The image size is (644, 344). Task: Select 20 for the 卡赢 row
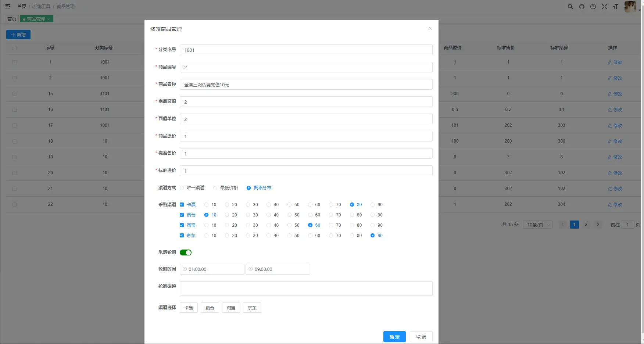click(x=231, y=205)
